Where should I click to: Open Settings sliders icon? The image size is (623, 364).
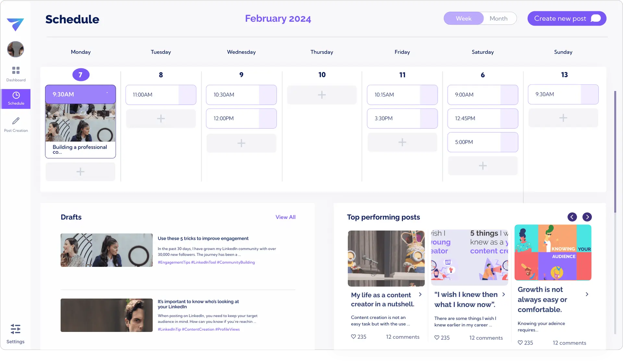click(15, 329)
